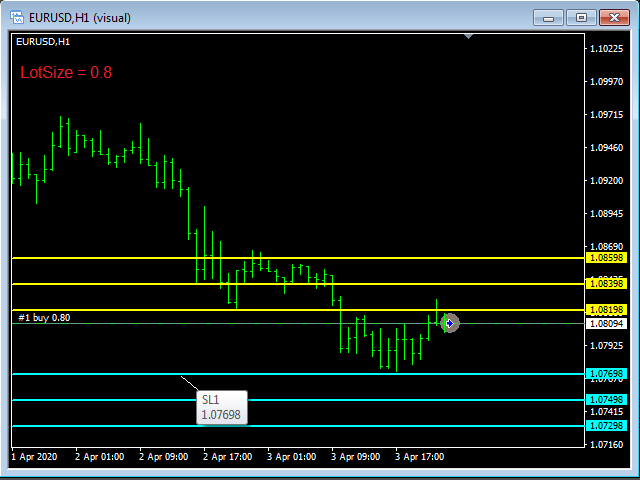640x480 pixels.
Task: Click the 1.09970 price scale value
Action: click(x=607, y=82)
